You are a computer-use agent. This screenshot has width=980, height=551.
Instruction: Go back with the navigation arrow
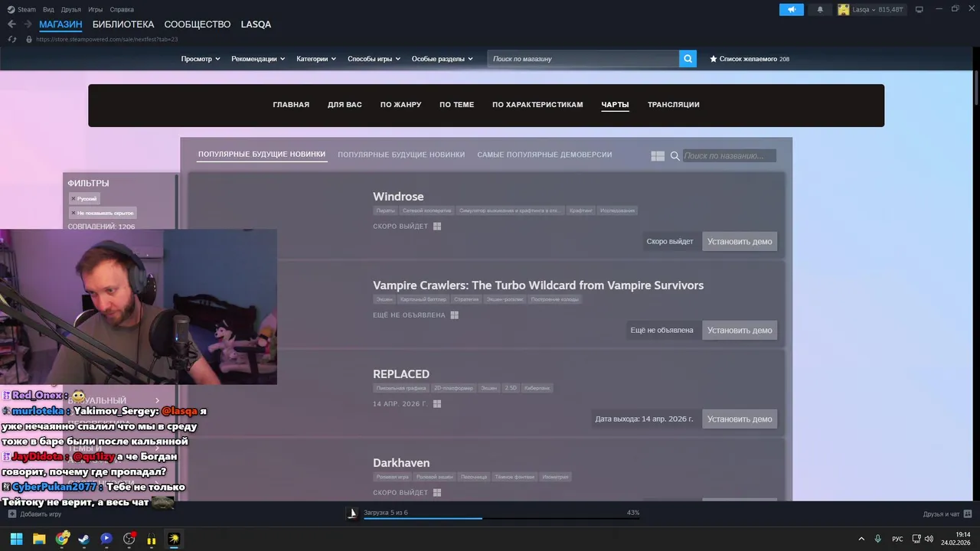point(11,24)
